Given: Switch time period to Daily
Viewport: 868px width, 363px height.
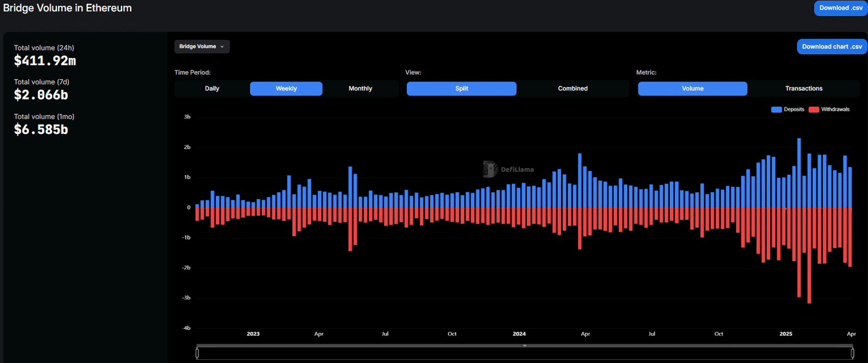Looking at the screenshot, I should [212, 88].
